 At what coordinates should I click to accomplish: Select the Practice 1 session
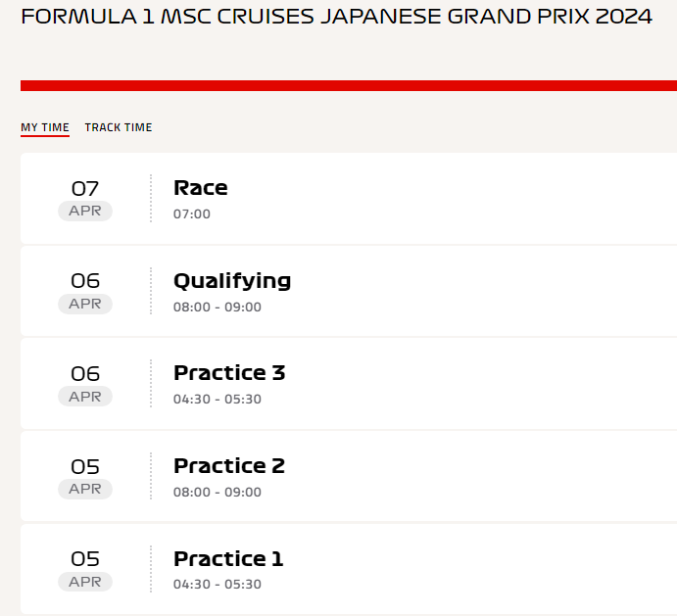pyautogui.click(x=349, y=569)
